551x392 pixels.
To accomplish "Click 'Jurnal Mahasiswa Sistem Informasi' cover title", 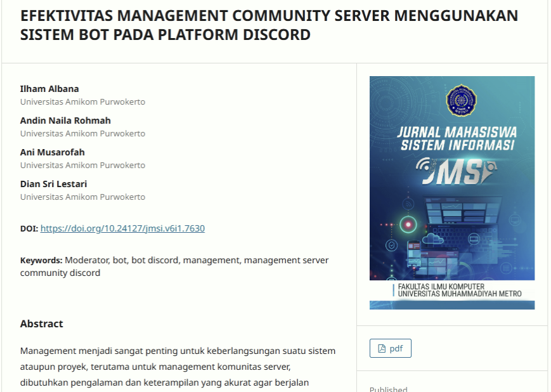I will [x=457, y=138].
